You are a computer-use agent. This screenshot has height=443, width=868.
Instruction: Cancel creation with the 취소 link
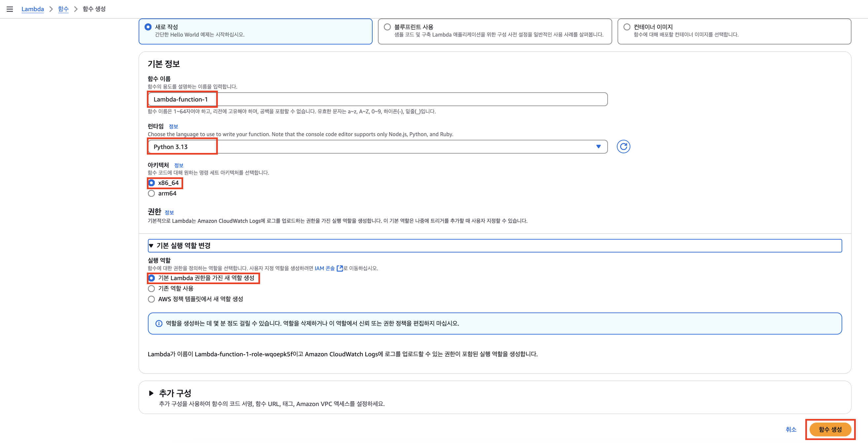791,429
